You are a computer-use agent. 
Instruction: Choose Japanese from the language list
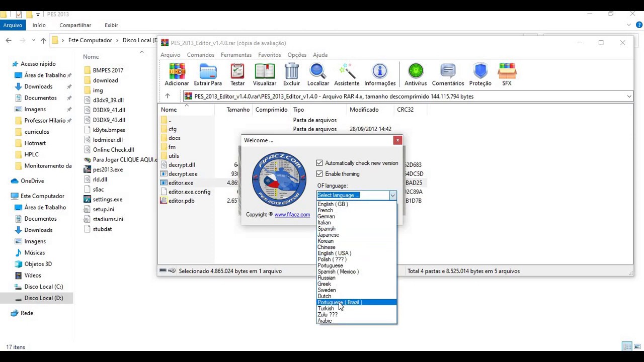pos(357,235)
